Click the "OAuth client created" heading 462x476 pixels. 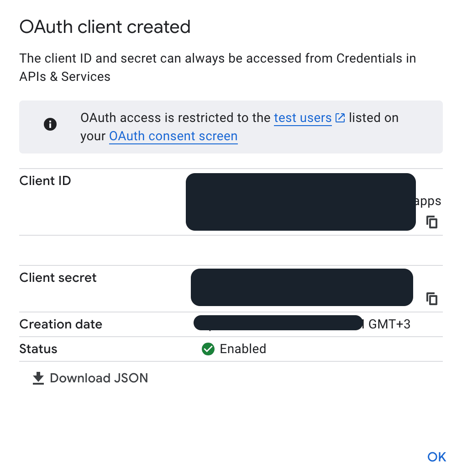(x=105, y=27)
